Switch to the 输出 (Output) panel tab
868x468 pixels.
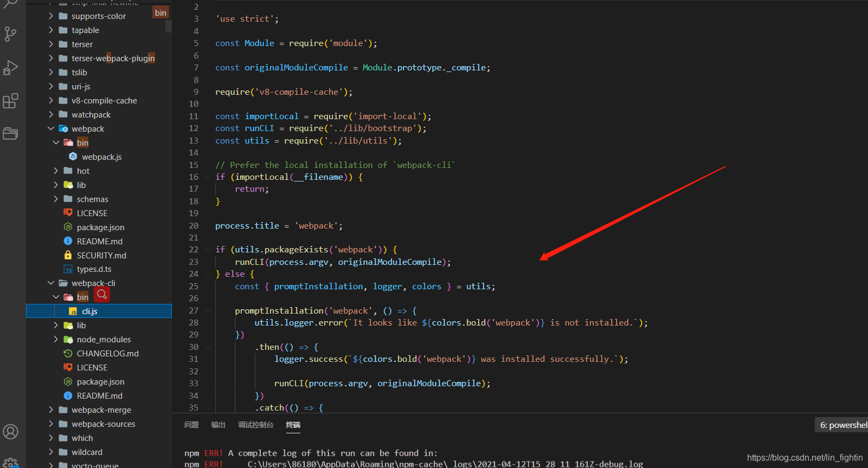coord(218,425)
